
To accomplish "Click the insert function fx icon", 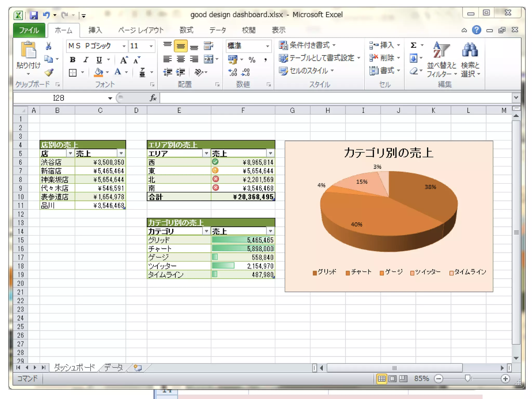I will pos(153,98).
